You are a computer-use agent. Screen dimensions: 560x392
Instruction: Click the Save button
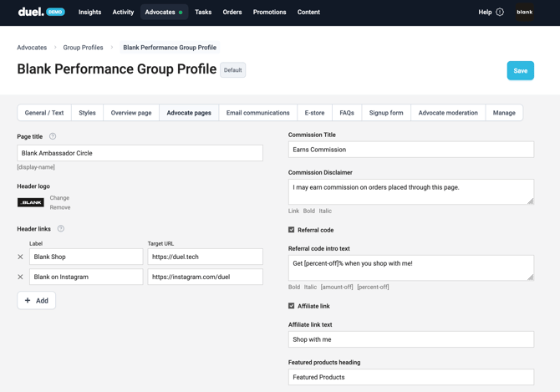point(520,71)
